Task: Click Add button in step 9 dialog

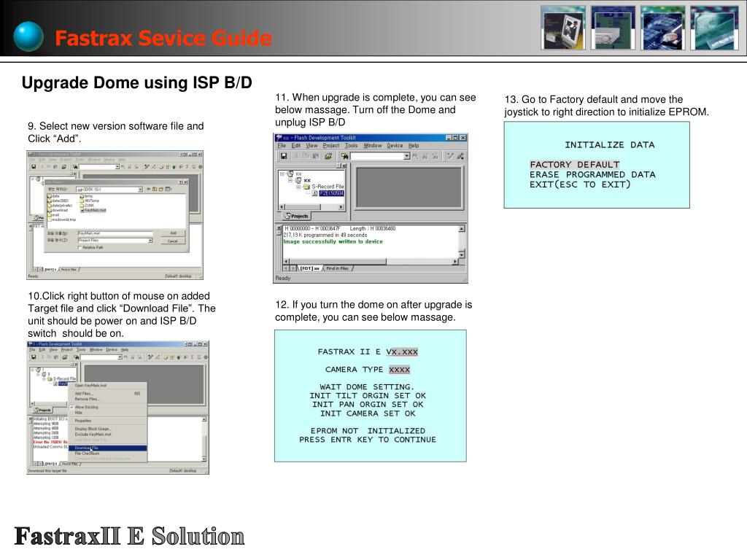Action: 174,233
